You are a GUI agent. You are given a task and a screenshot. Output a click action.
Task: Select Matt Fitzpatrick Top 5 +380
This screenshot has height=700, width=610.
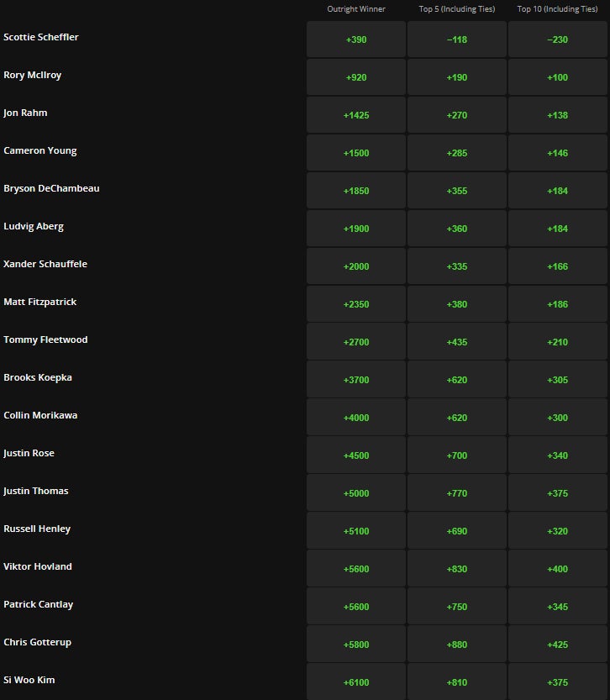pos(457,304)
